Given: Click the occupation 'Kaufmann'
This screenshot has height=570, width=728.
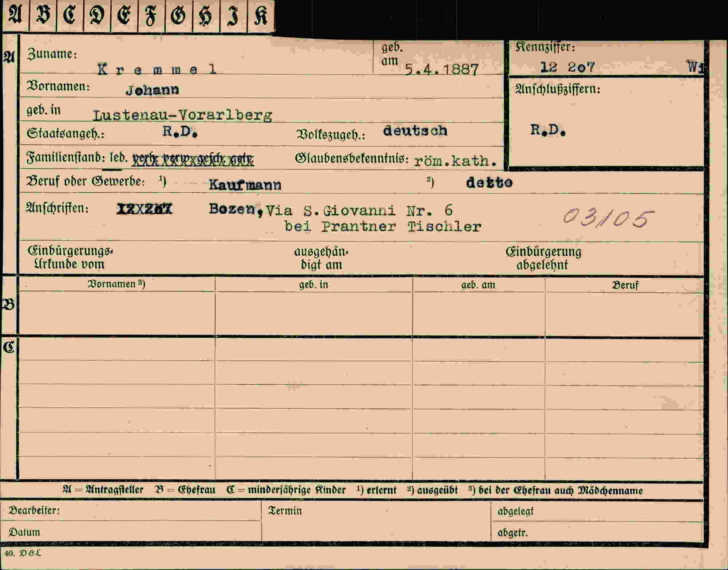Looking at the screenshot, I should 245,185.
